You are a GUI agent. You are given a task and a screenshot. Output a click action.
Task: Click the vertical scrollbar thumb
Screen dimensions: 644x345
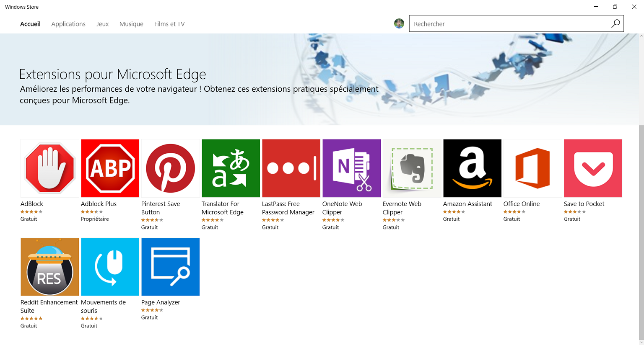tap(641, 232)
